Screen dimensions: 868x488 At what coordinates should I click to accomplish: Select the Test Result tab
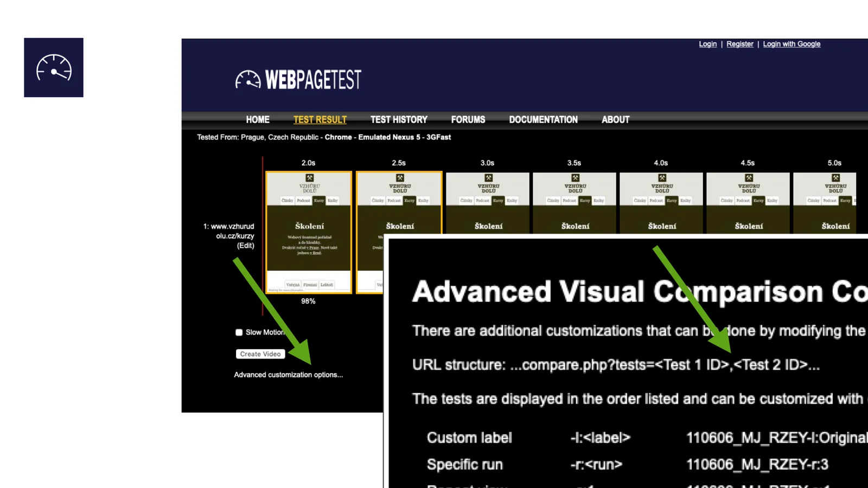point(320,120)
